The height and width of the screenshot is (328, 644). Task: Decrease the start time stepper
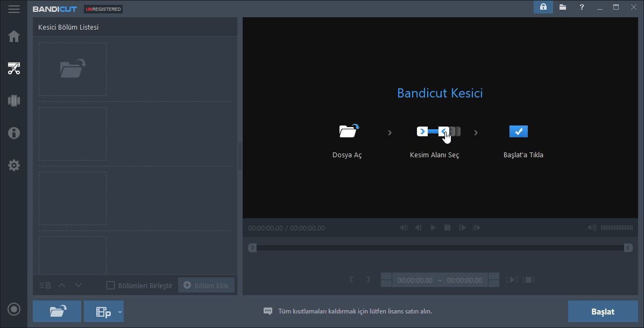click(386, 284)
